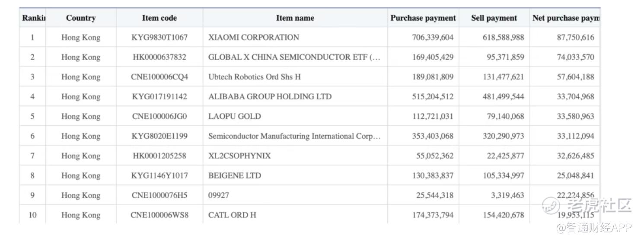This screenshot has height=242, width=644.
Task: Select Ubtech Robotics Ord Shs H
Action: (255, 77)
